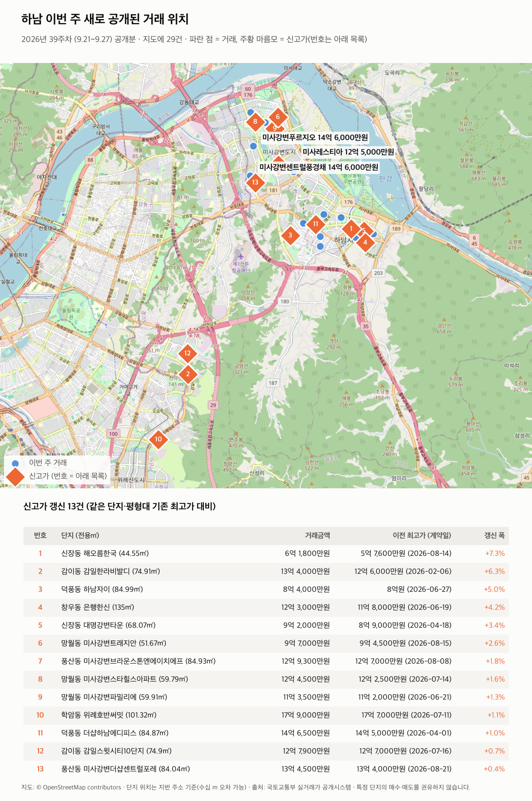Select 풍산동 미사강변더샵센트럴포레 (84.04㎡)
The image size is (532, 801).
125,769
